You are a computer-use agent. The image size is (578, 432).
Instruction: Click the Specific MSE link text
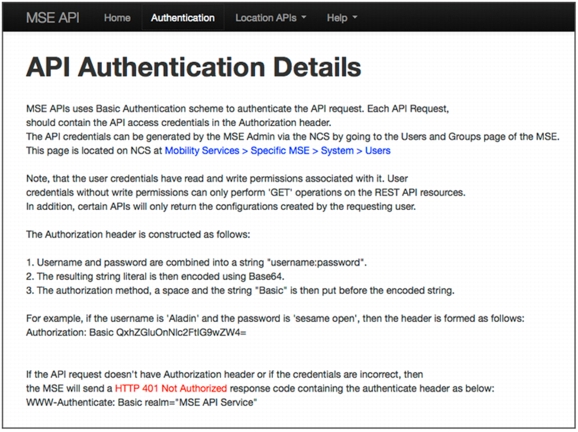[280, 150]
